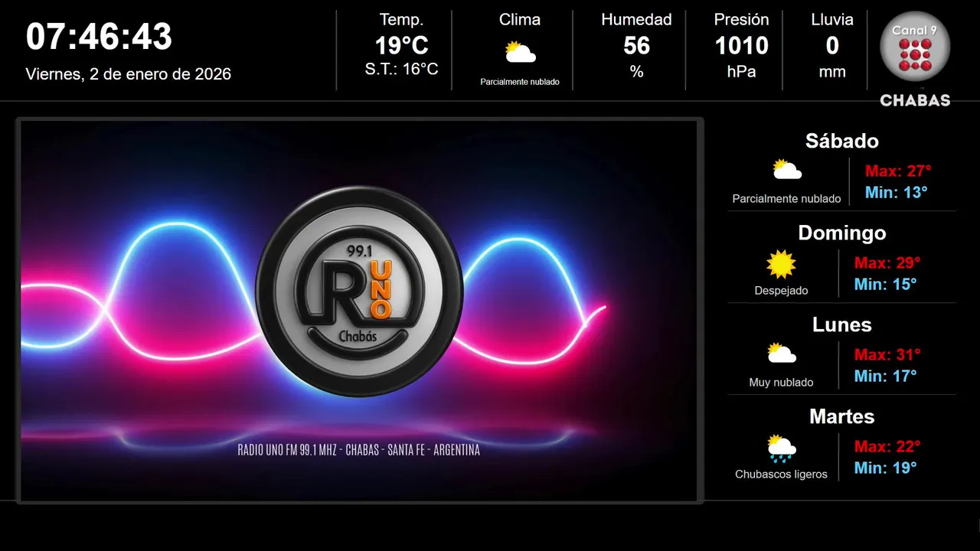Click Martes' Min: 19° value
980x551 pixels.
click(x=886, y=468)
